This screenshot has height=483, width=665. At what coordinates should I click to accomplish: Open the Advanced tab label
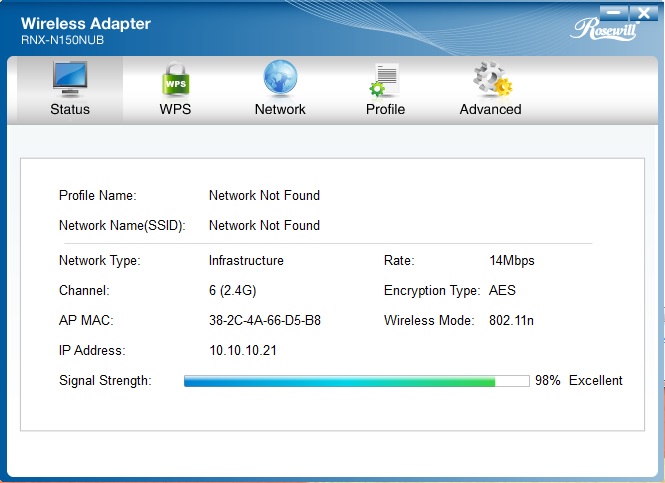pyautogui.click(x=490, y=109)
